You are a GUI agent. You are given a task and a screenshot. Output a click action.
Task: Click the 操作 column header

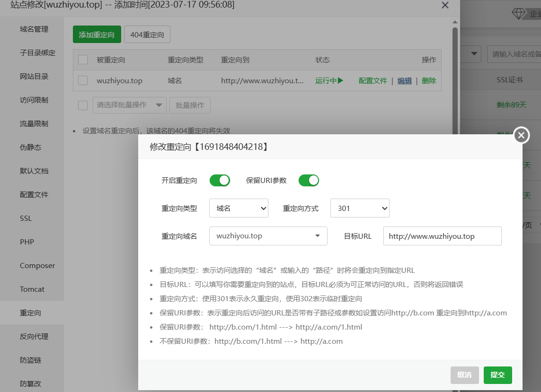pos(429,60)
